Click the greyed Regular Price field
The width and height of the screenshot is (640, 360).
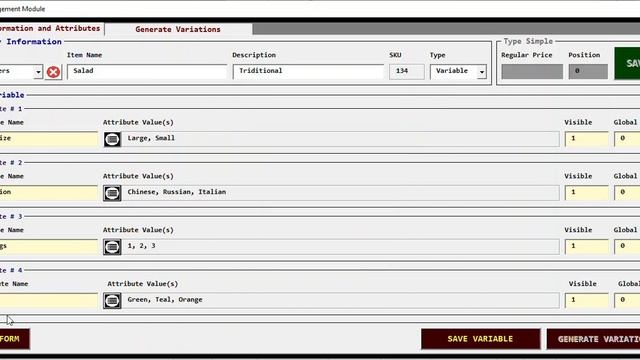tap(532, 71)
